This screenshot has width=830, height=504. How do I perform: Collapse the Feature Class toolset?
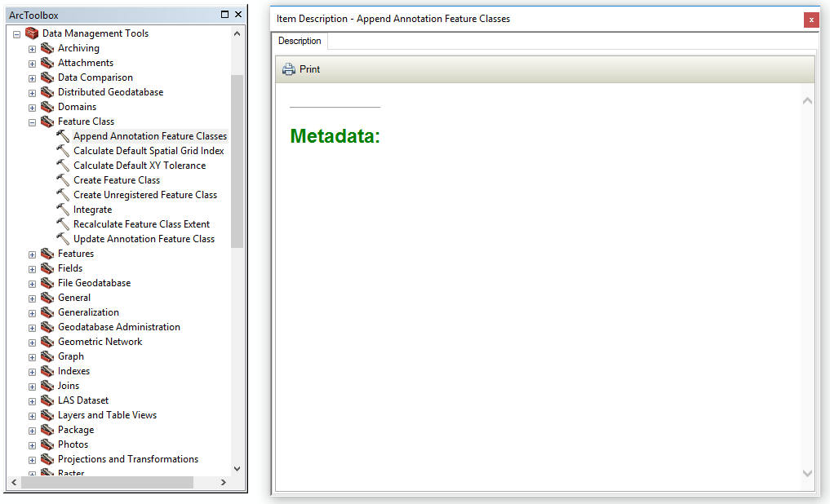33,122
